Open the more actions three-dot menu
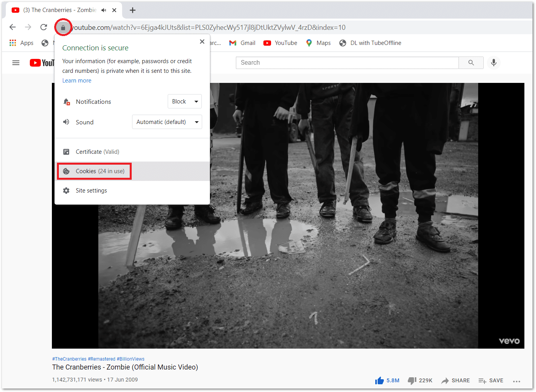This screenshot has height=392, width=536. (517, 382)
